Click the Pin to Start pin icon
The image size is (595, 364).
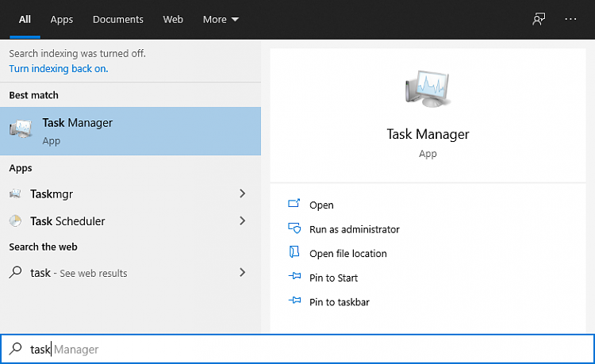coord(294,277)
